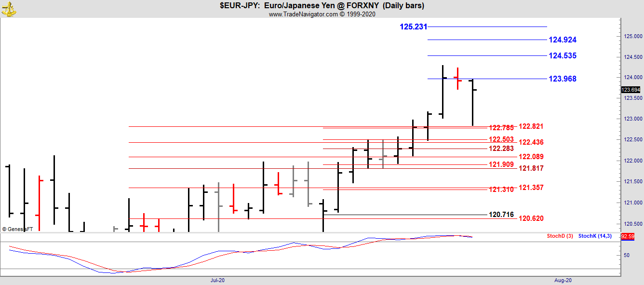Click the StochD (3) indicator label

[560, 236]
